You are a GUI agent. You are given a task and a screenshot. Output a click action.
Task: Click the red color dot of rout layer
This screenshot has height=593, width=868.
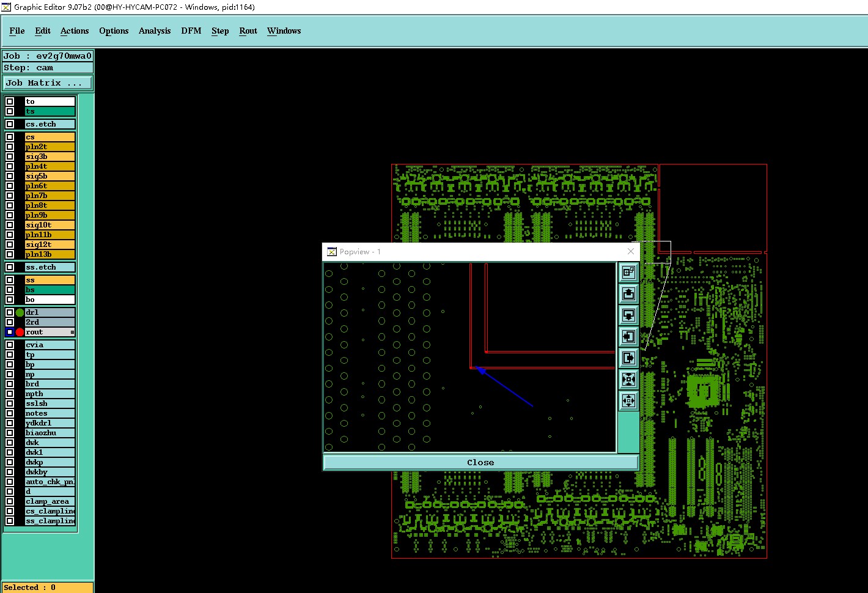(20, 332)
